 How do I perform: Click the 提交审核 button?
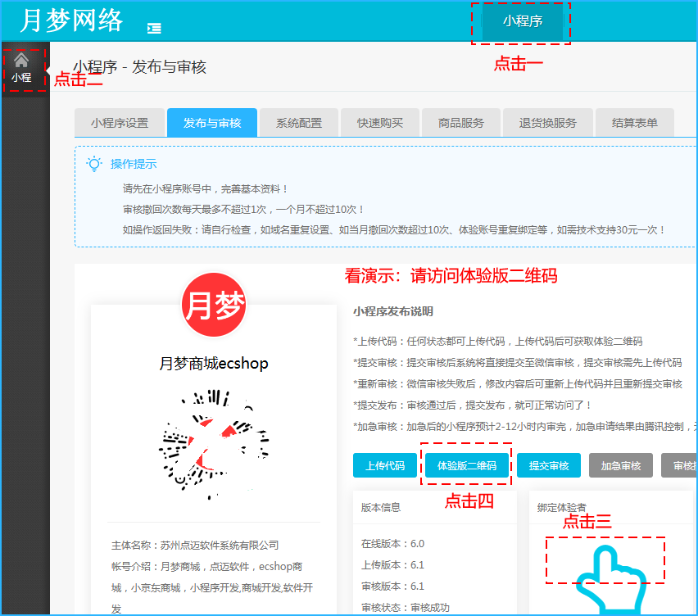tap(549, 465)
